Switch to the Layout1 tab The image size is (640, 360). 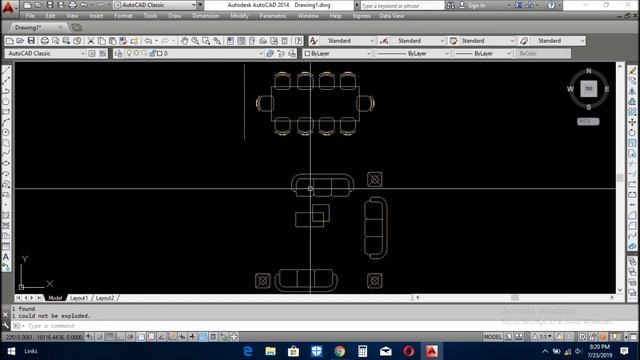pyautogui.click(x=79, y=298)
